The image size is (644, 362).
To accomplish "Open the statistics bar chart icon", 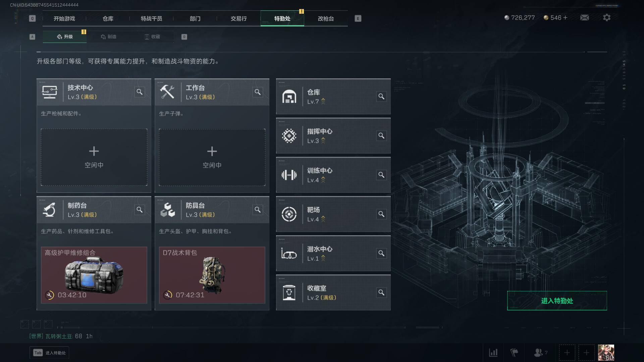I will [493, 353].
